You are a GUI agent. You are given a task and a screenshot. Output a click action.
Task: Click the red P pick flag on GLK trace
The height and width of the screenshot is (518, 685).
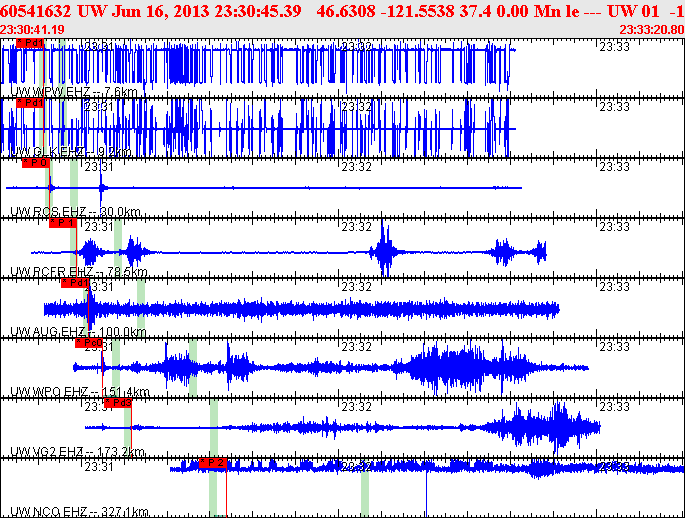point(31,103)
